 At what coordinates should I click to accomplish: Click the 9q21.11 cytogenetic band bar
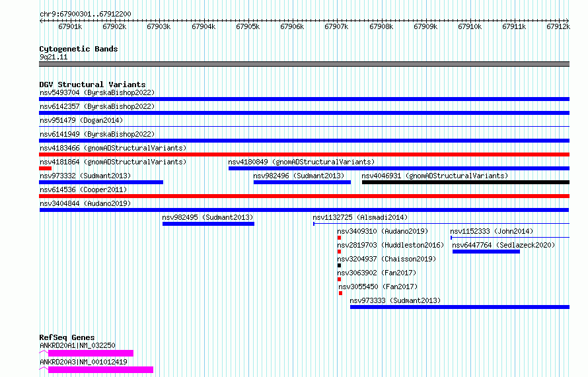point(304,64)
